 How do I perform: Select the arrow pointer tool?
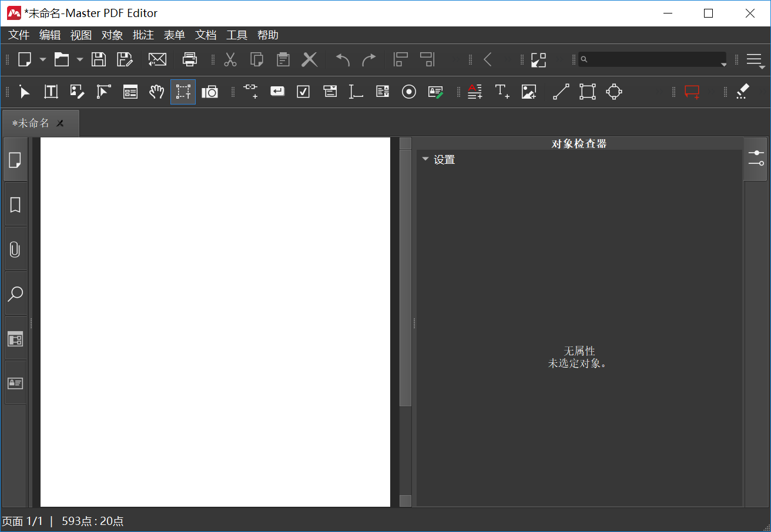point(25,92)
